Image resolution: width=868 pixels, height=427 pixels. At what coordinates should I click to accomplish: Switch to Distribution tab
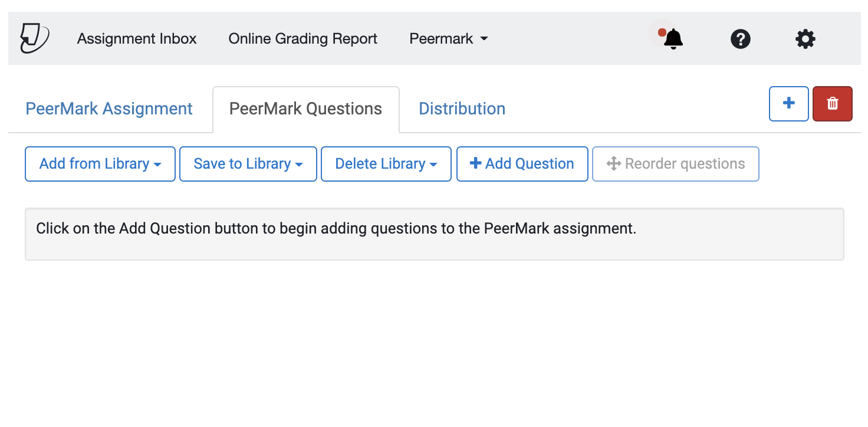(462, 109)
